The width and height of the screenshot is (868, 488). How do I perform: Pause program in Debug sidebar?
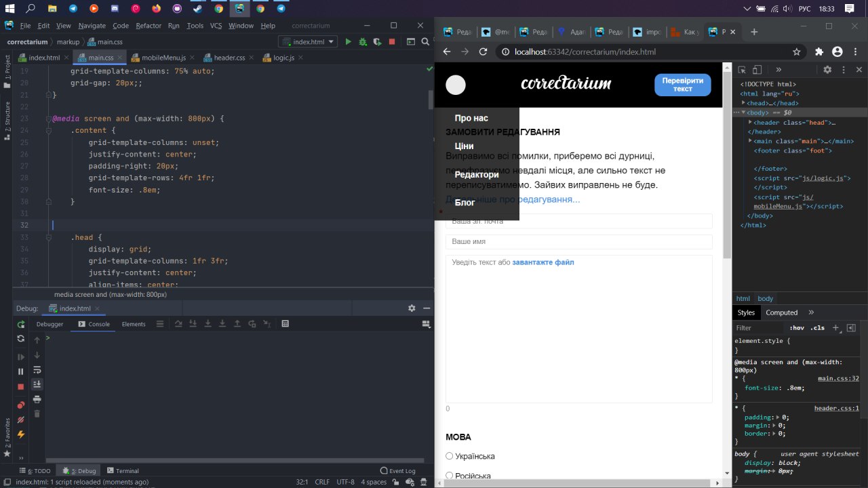pyautogui.click(x=21, y=371)
